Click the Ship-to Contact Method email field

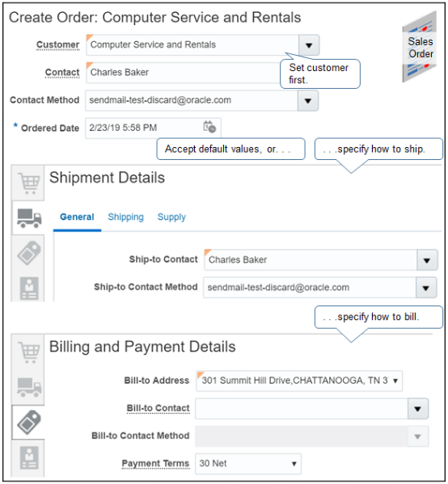click(310, 288)
